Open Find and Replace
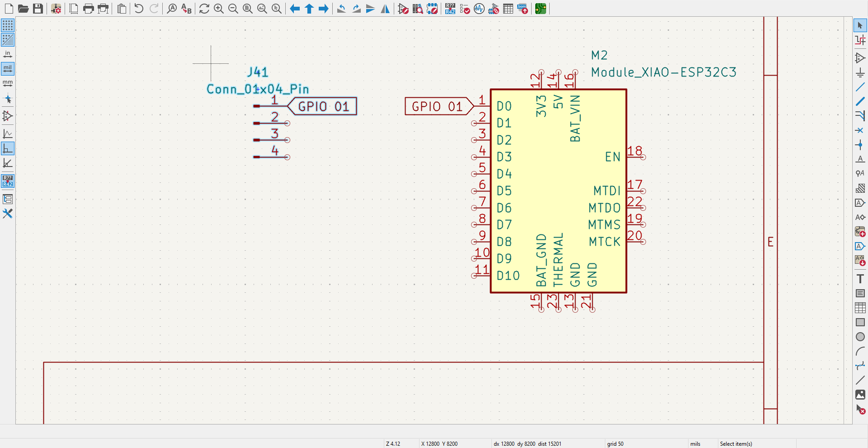This screenshot has height=448, width=868. pos(186,9)
